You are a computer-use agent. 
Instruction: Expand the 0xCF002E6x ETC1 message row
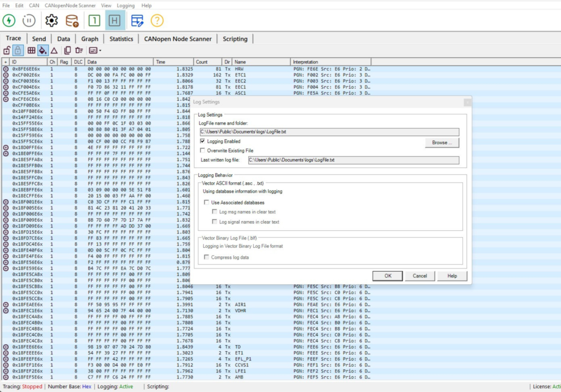(x=6, y=75)
